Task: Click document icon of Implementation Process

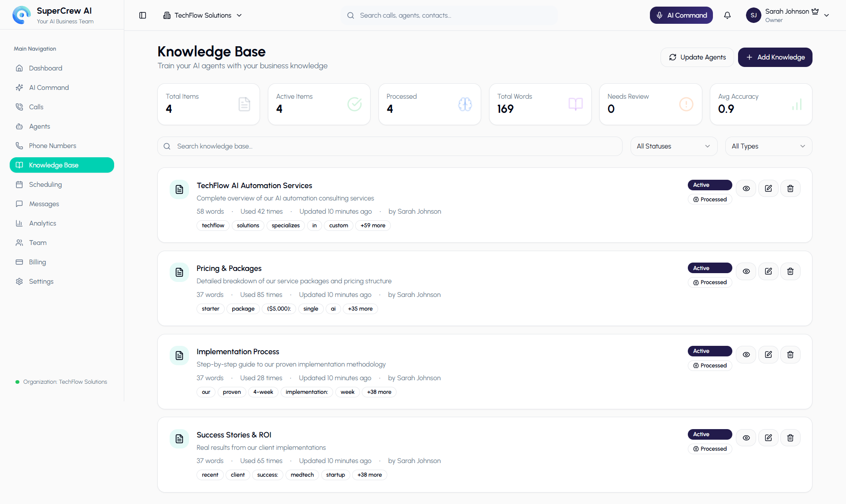Action: click(179, 356)
